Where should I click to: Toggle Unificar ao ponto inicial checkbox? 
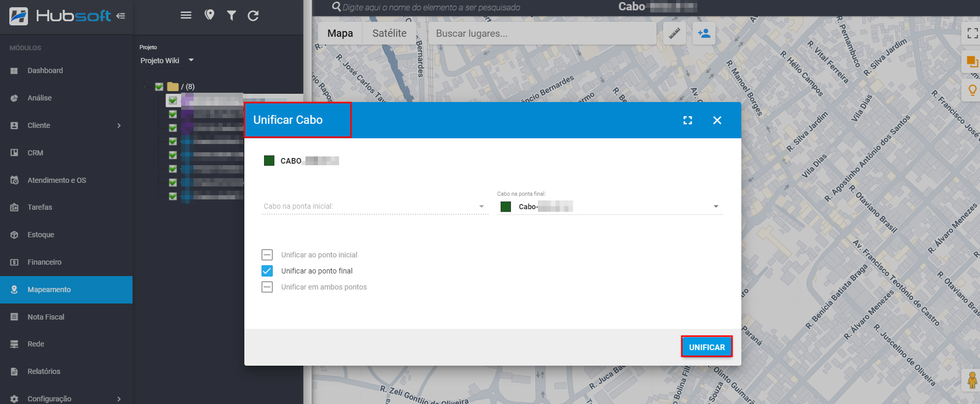coord(267,255)
